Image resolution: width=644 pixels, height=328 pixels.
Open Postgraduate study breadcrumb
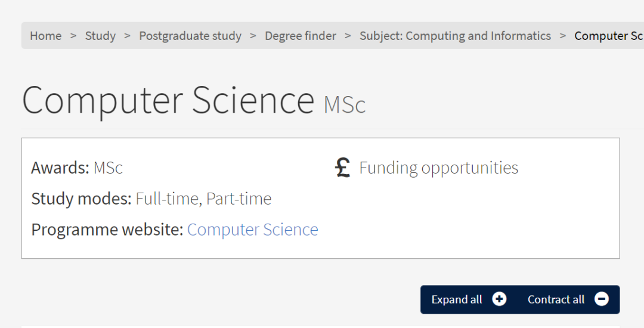190,36
